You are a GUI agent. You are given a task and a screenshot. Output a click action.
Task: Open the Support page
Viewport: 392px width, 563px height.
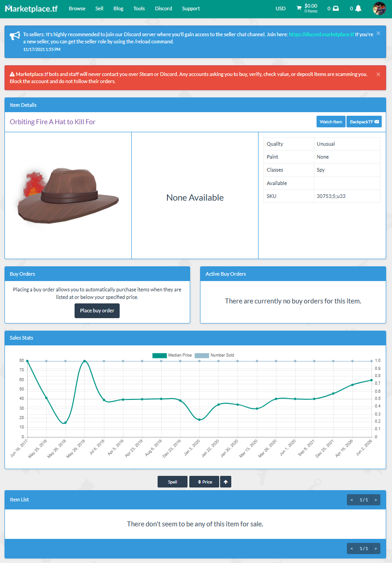click(191, 8)
